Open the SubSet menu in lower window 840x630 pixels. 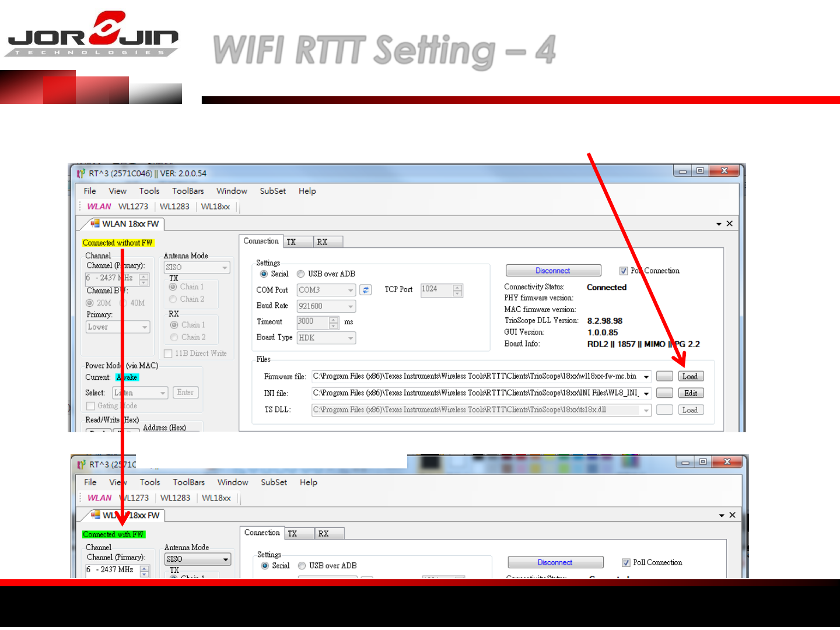click(274, 482)
